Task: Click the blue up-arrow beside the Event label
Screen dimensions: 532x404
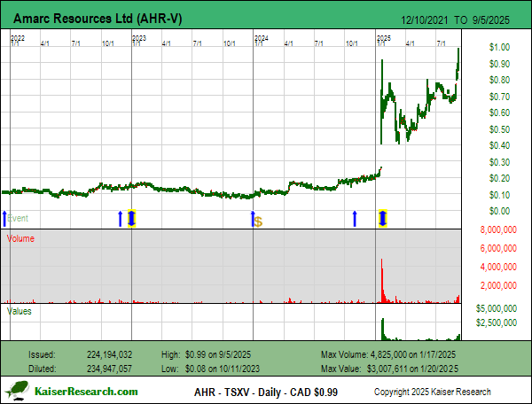Action: click(x=4, y=219)
